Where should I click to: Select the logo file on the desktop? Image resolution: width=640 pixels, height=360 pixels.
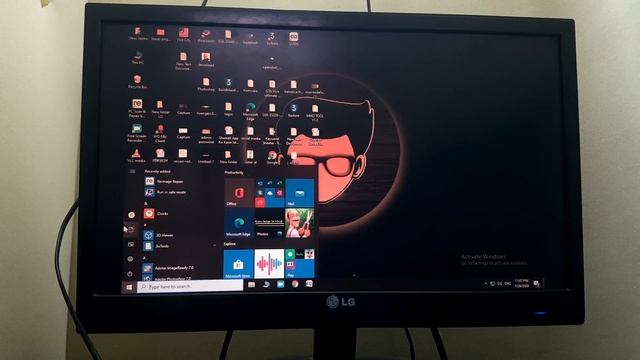[228, 109]
